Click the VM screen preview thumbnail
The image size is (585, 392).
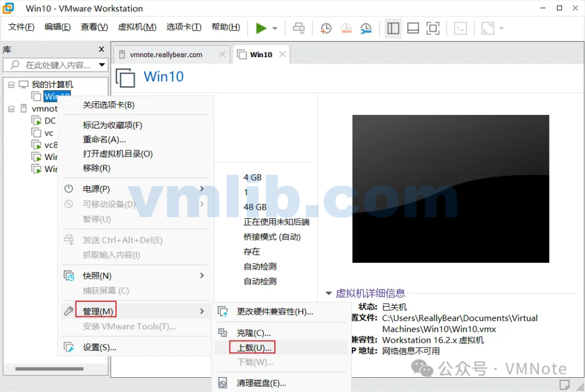[x=451, y=189]
